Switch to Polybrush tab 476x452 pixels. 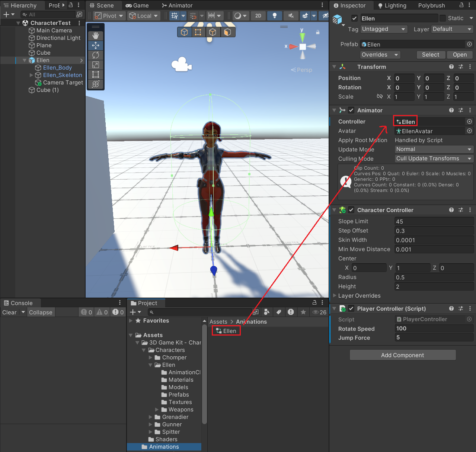pyautogui.click(x=431, y=6)
